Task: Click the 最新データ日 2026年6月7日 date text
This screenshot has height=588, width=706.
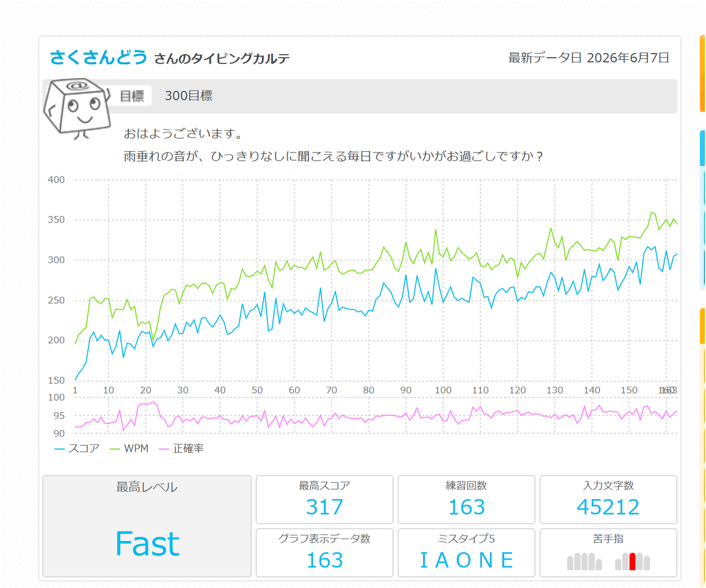Action: point(589,58)
